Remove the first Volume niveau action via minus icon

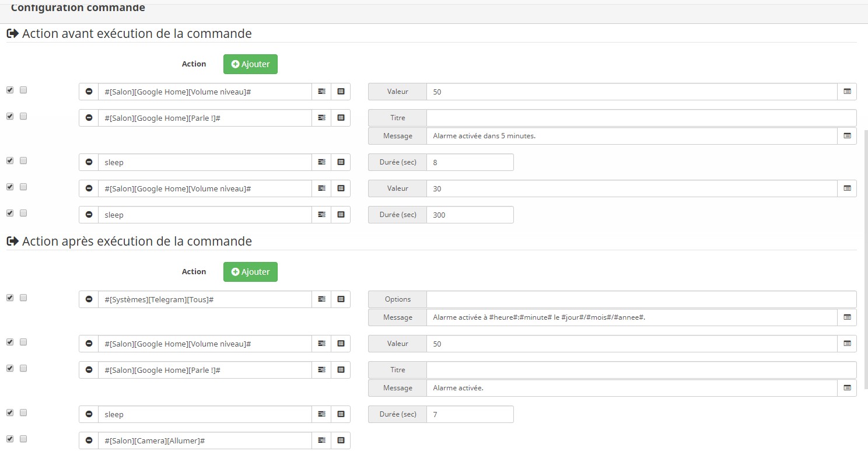click(x=89, y=92)
